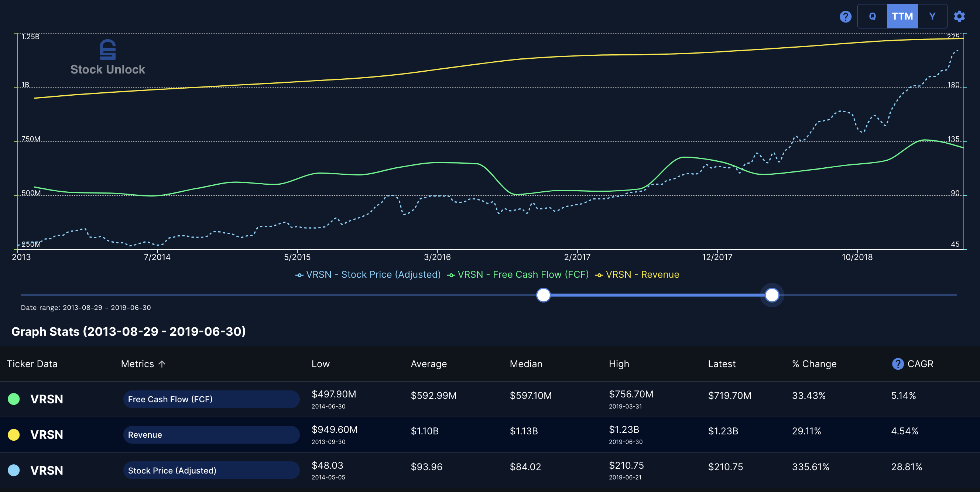Viewport: 980px width, 492px height.
Task: Click the right date range slider handle
Action: 772,295
